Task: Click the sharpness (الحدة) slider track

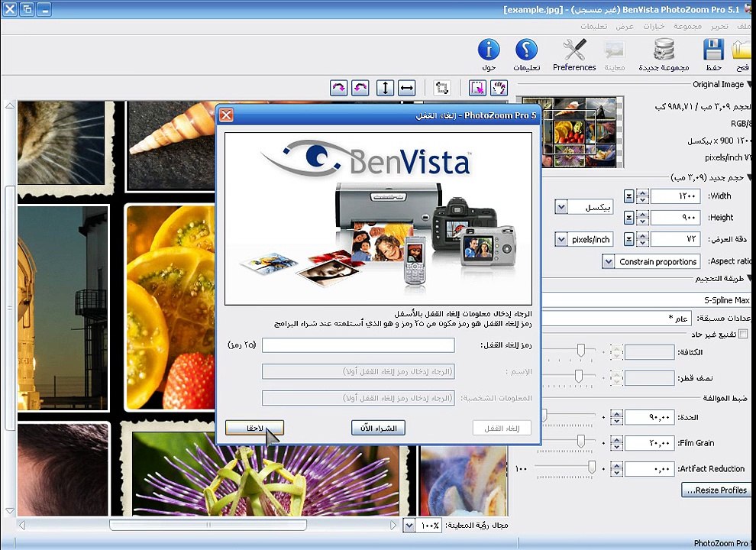Action: 570,416
